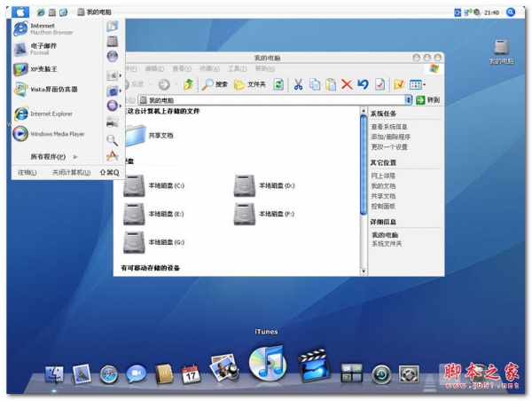Open Windows Media Player entry
This screenshot has width=532, height=401.
tap(49, 134)
